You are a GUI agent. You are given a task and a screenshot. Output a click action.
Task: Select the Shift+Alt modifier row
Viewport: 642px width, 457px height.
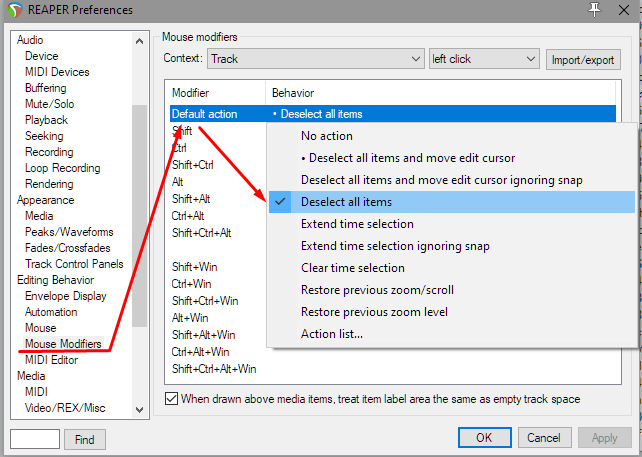191,199
